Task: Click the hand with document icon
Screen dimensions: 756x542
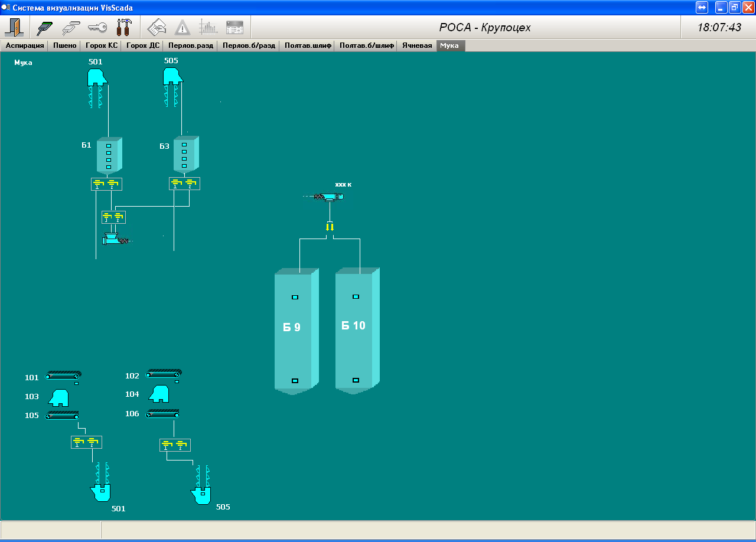Action: tap(157, 27)
